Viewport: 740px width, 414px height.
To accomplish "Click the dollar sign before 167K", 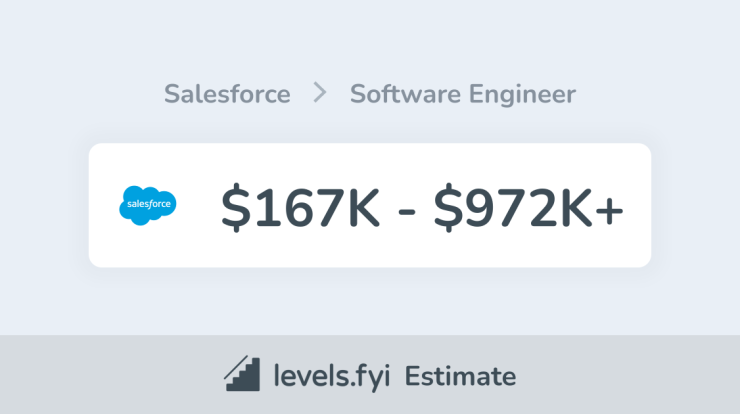I will (235, 207).
